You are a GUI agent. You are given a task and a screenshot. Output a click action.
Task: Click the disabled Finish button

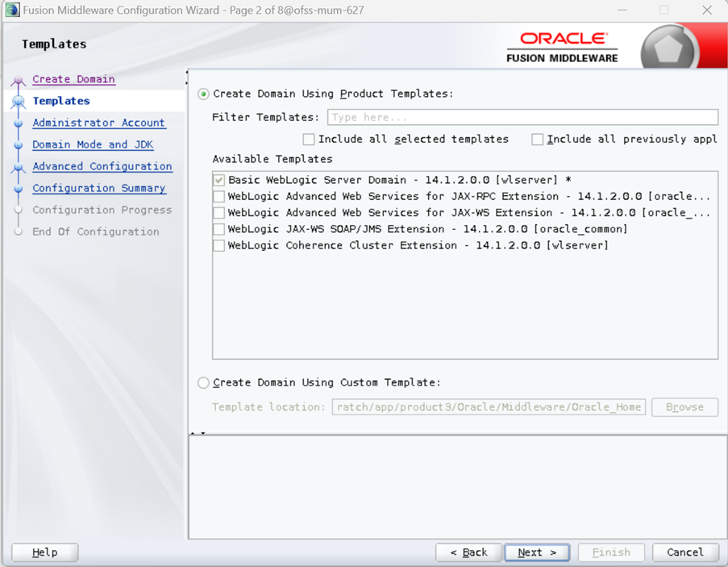click(x=611, y=552)
